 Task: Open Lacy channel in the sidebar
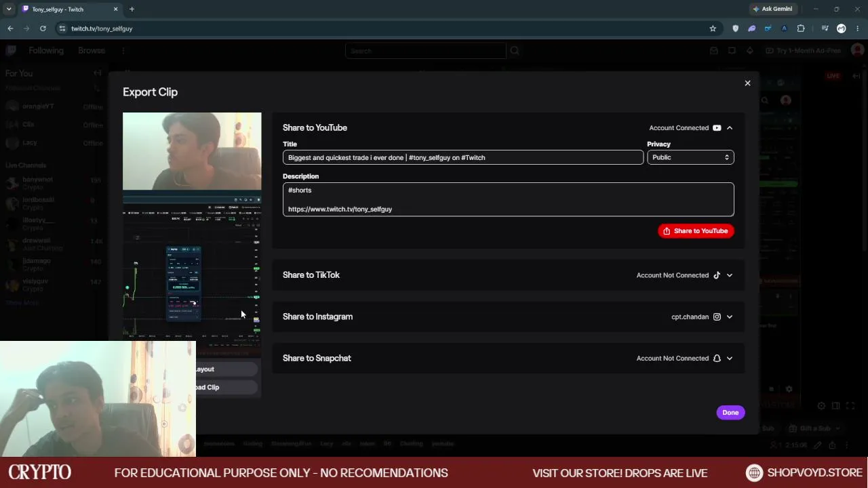(54, 143)
